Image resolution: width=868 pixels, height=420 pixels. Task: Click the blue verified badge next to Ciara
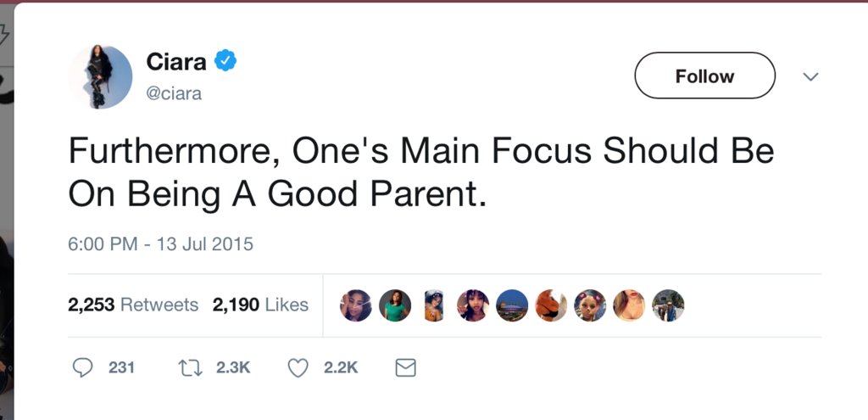tap(225, 61)
